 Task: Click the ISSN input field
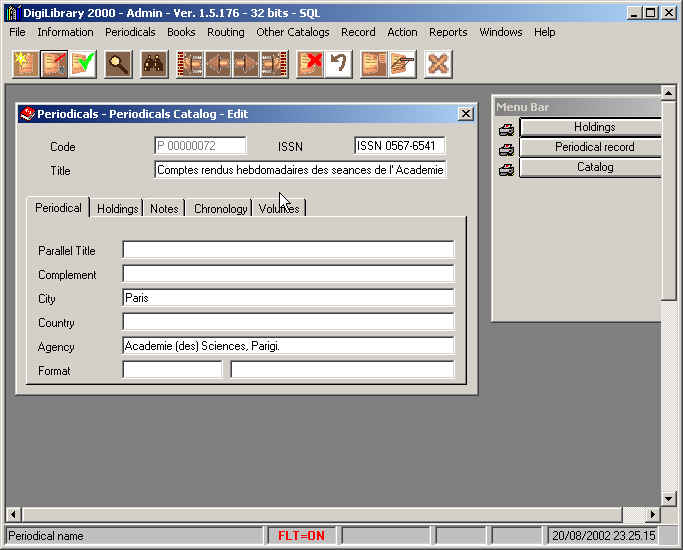(400, 145)
